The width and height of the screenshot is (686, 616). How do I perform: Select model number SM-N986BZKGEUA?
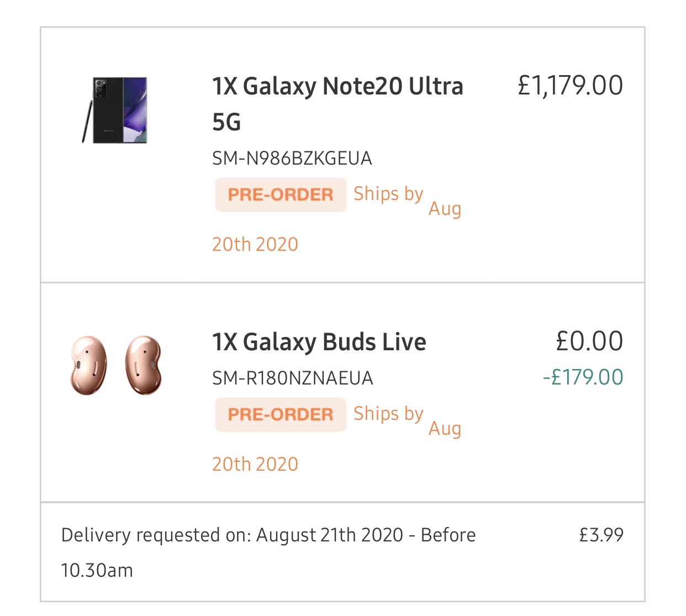tap(292, 159)
